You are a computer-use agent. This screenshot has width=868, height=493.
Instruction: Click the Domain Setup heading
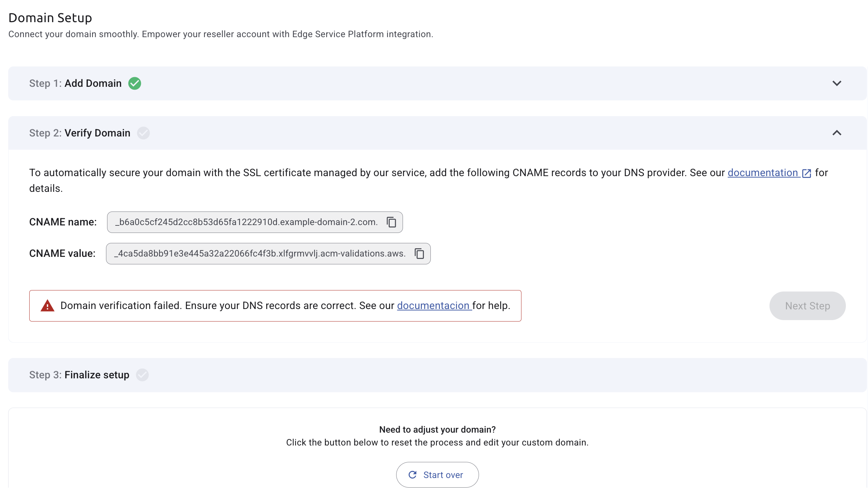point(50,18)
